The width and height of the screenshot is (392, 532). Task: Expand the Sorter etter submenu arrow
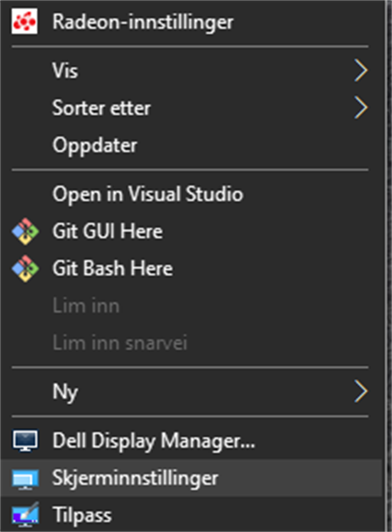pyautogui.click(x=361, y=108)
